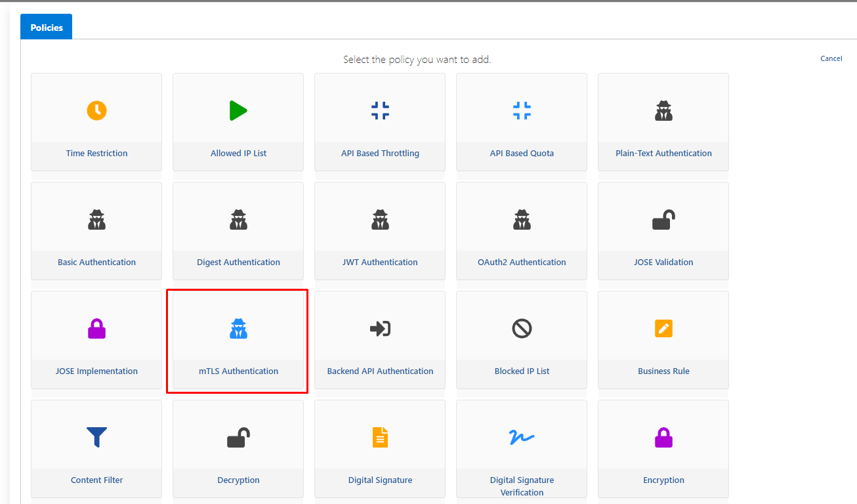This screenshot has height=504, width=857.
Task: Click the Digital Signature document icon
Action: pos(380,437)
